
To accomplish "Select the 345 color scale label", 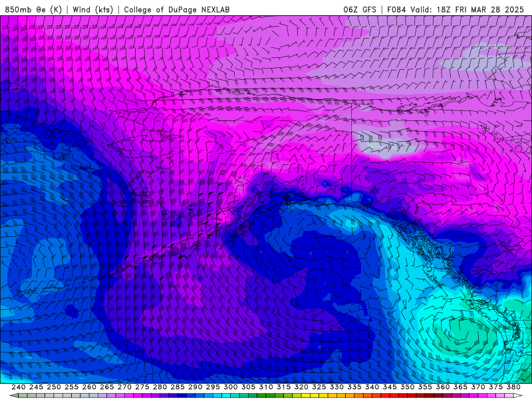I will (389, 387).
